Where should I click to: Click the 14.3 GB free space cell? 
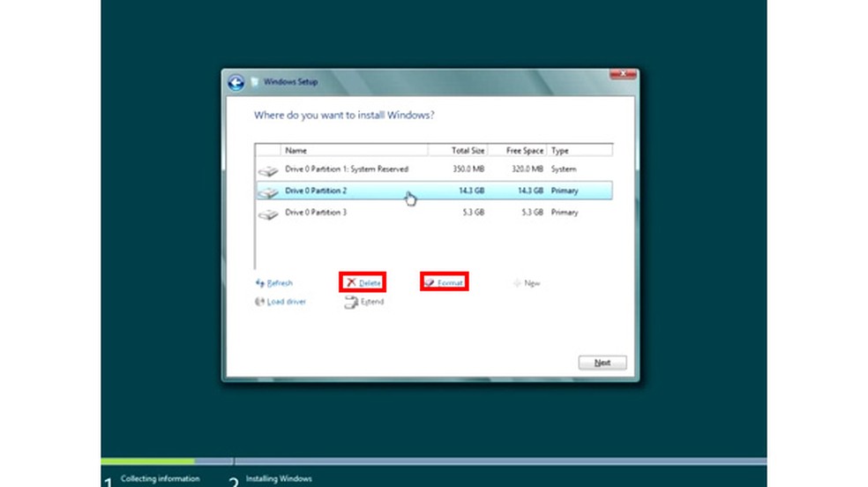530,191
